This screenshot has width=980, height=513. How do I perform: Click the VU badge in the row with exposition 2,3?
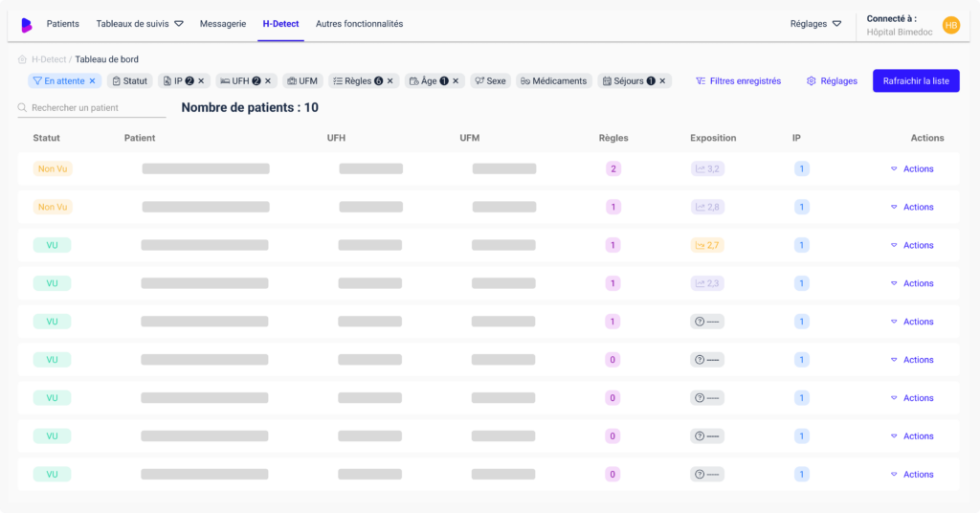(52, 283)
